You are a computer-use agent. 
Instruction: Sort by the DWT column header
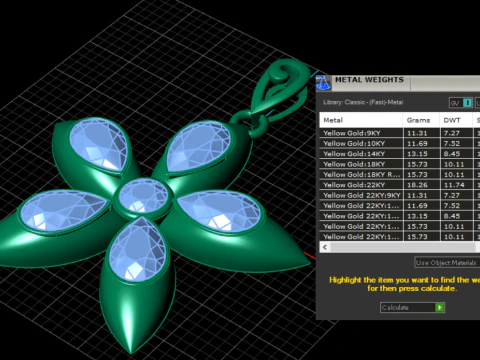pos(456,120)
